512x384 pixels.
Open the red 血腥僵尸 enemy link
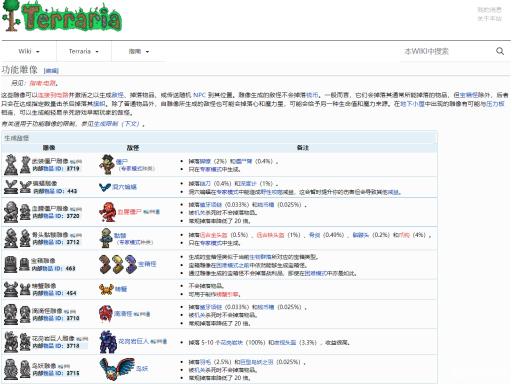click(x=129, y=212)
